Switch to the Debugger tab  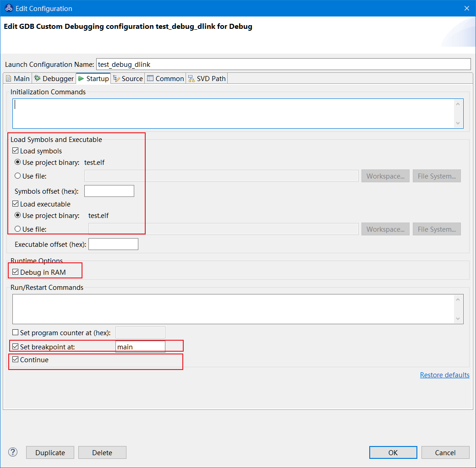point(54,79)
